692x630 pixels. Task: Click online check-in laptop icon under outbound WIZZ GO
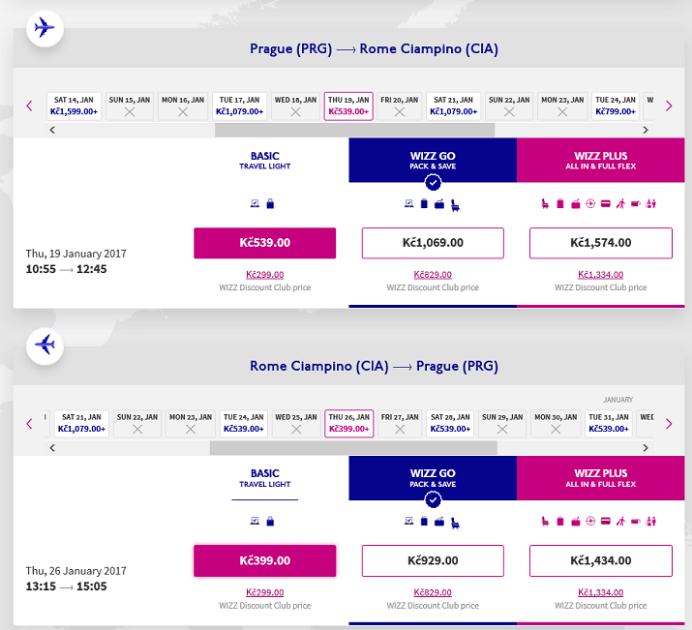(x=409, y=203)
